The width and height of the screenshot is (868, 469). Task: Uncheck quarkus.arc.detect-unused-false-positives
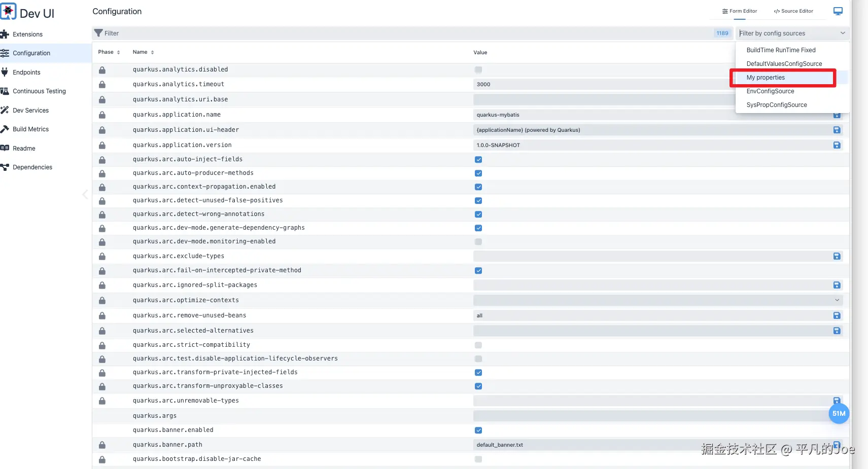click(x=478, y=200)
